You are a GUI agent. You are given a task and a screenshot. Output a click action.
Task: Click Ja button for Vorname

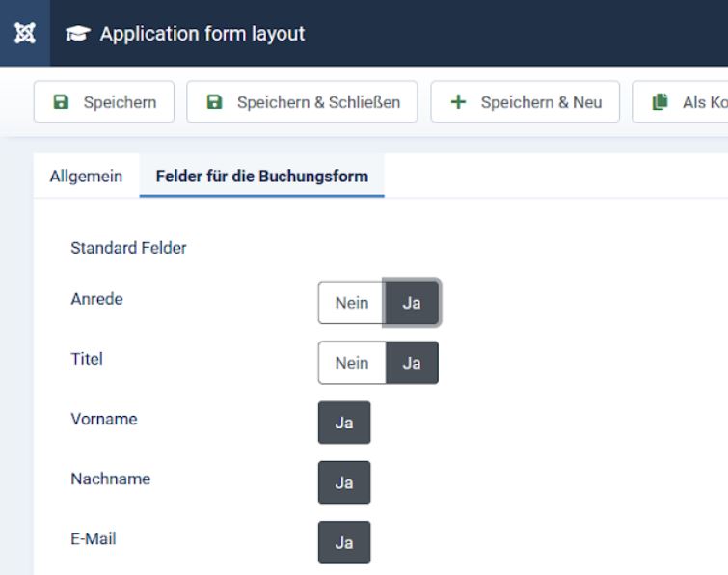pos(344,423)
